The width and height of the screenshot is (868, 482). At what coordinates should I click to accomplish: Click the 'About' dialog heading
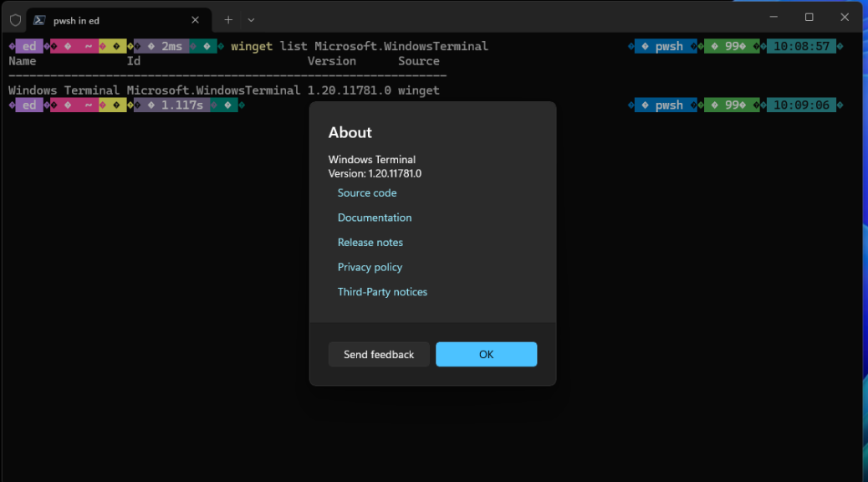[x=350, y=132]
